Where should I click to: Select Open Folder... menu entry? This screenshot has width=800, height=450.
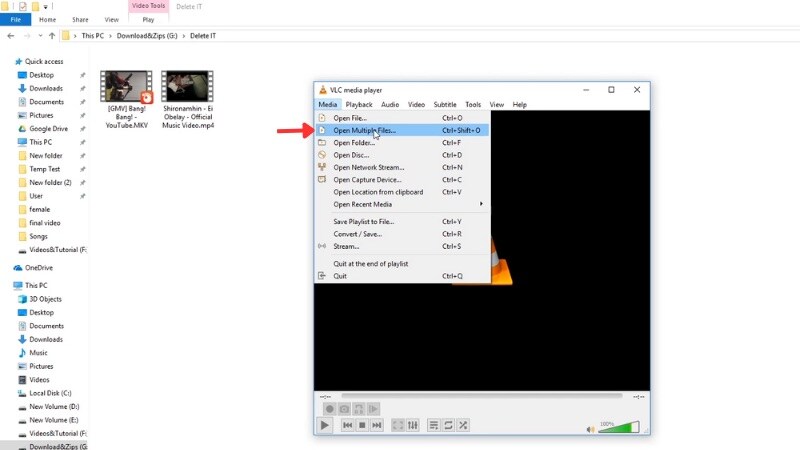coord(403,143)
